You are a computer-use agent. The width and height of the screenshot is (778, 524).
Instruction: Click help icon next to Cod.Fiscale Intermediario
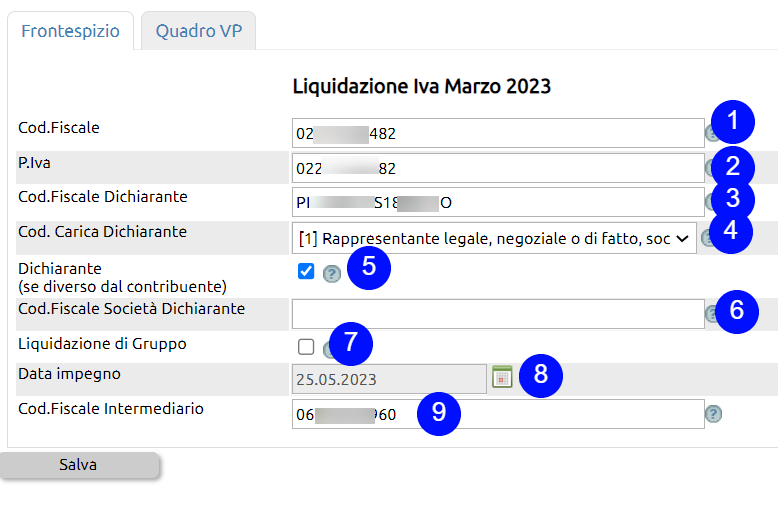(x=713, y=414)
